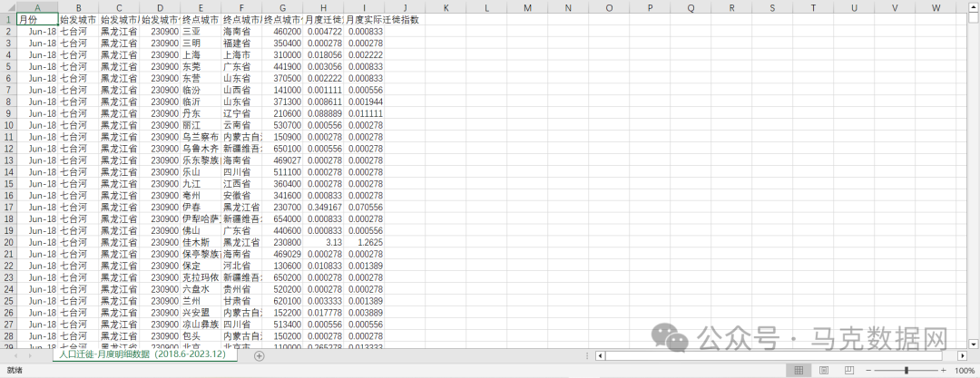Select the 月度实际迁徙指数 header cell
This screenshot has height=378, width=980.
pos(365,19)
